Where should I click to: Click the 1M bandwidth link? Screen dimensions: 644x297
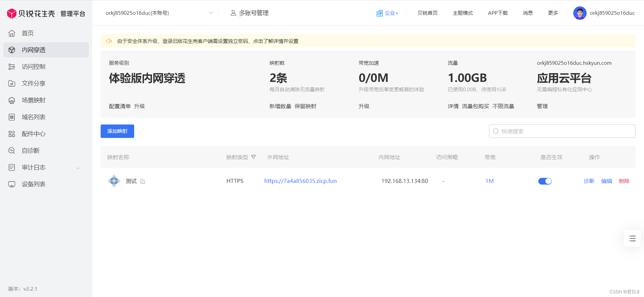(490, 181)
